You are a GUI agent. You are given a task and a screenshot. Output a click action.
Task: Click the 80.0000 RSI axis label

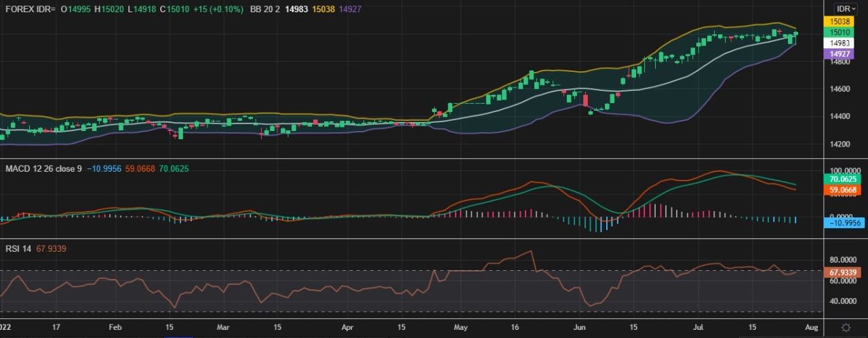coord(844,260)
